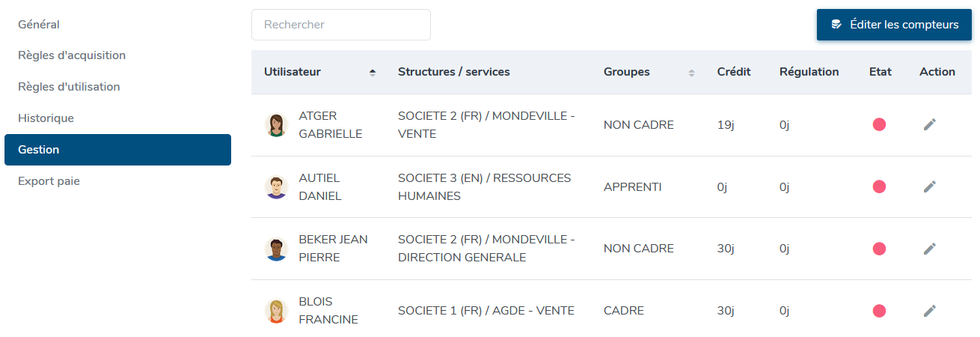Viewport: 980px width, 337px height.
Task: Sort table by Utilisateur column arrow
Action: pyautogui.click(x=373, y=73)
